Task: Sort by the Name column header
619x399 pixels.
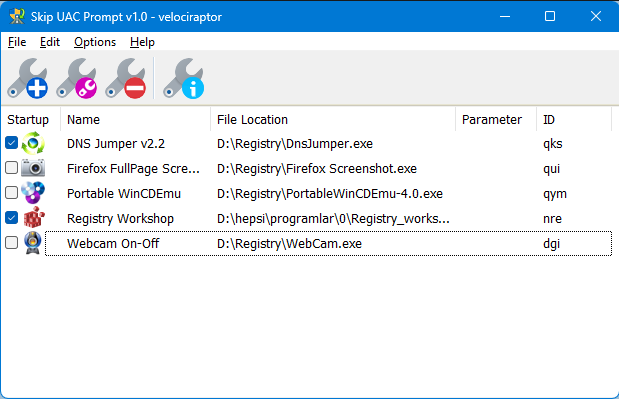Action: [135, 120]
